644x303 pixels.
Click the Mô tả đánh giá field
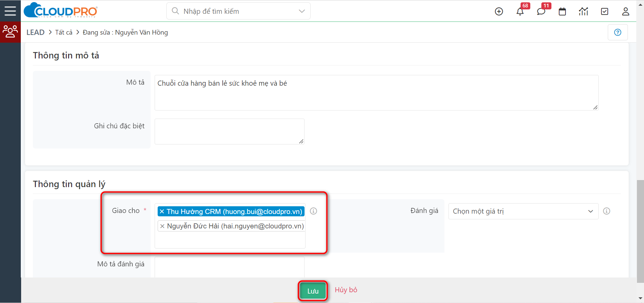click(x=229, y=267)
